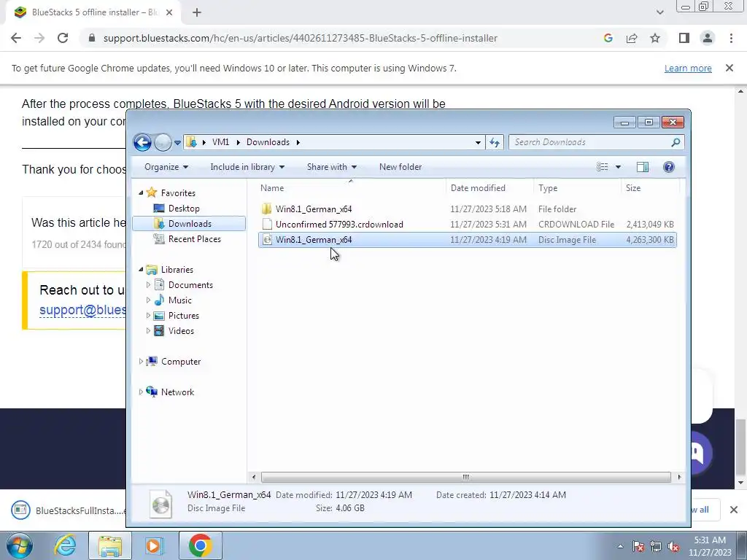Screen dimensions: 747x560
Task: Toggle Chrome's side panel icon
Action: click(x=684, y=38)
